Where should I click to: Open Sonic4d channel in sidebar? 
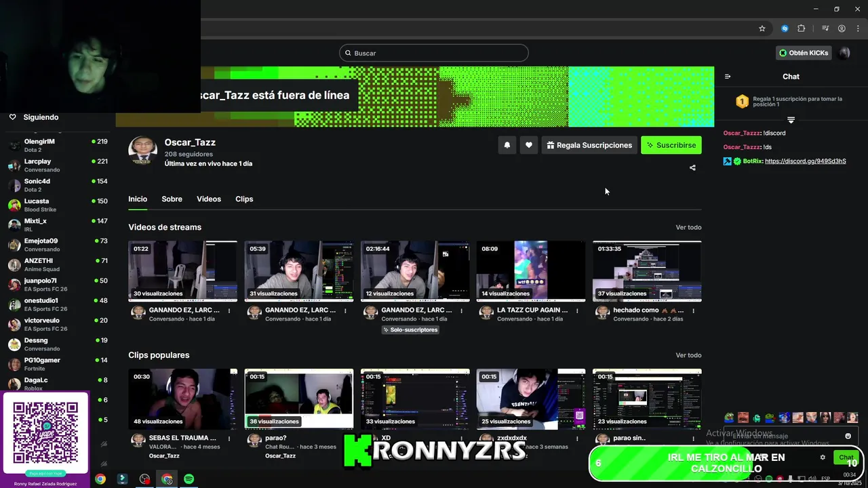(58, 185)
